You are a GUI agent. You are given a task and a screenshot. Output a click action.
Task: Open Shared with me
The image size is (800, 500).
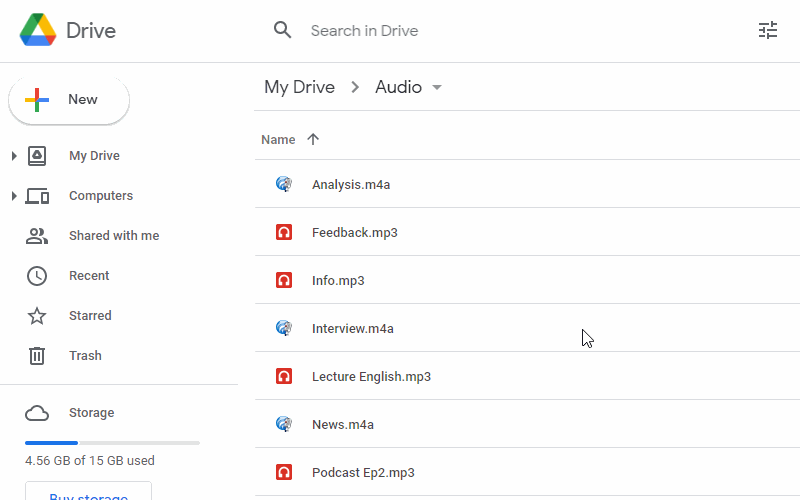(113, 236)
